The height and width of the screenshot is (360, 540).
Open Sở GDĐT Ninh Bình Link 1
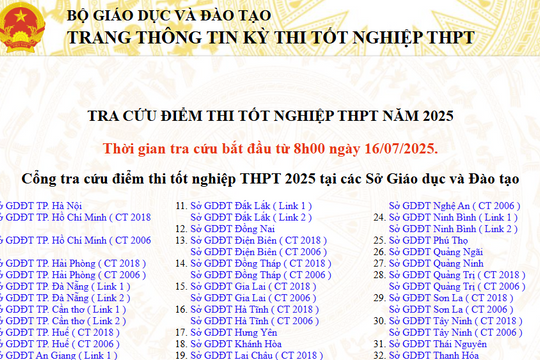pos(453,217)
